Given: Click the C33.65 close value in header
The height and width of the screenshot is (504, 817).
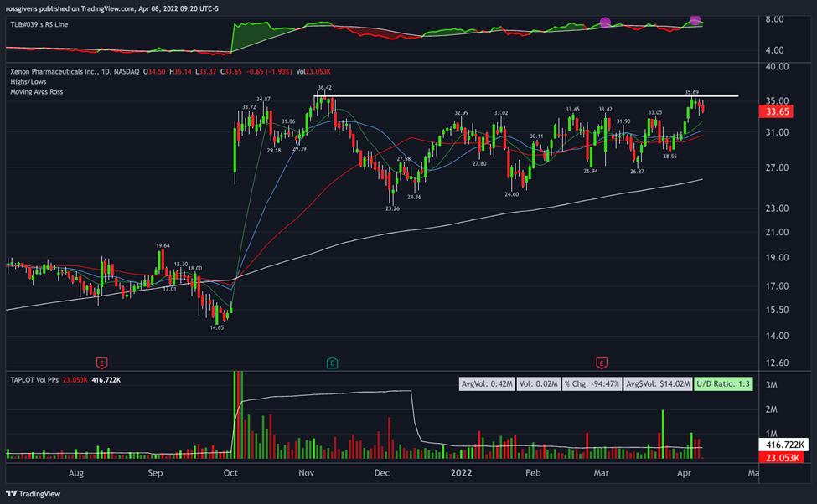Looking at the screenshot, I should tap(231, 72).
